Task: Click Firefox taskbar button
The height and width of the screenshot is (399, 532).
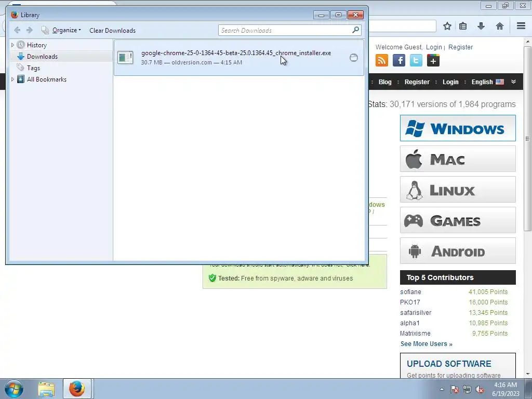Action: [77, 389]
